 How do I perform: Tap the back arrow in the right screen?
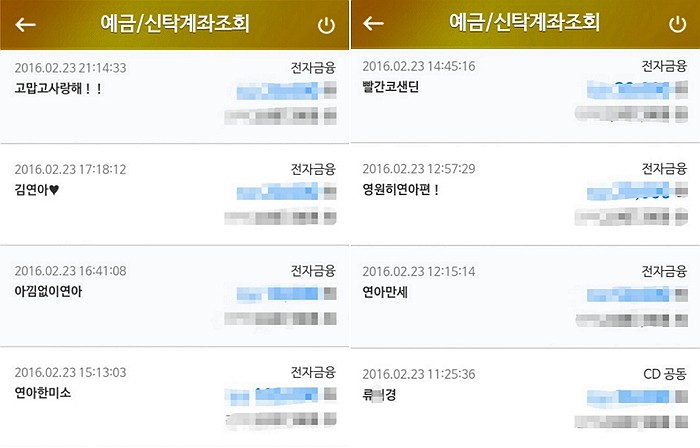(374, 24)
